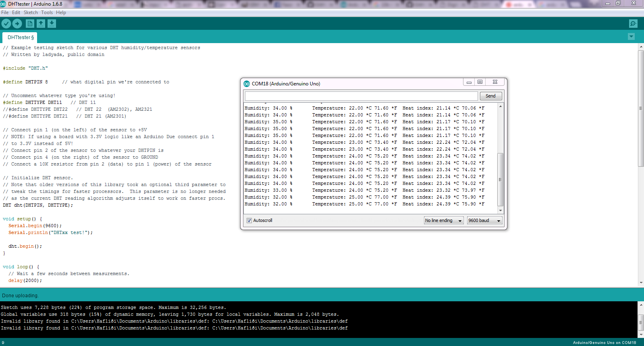Click the main Arduino window maximize button
The image size is (644, 346).
(x=618, y=3)
